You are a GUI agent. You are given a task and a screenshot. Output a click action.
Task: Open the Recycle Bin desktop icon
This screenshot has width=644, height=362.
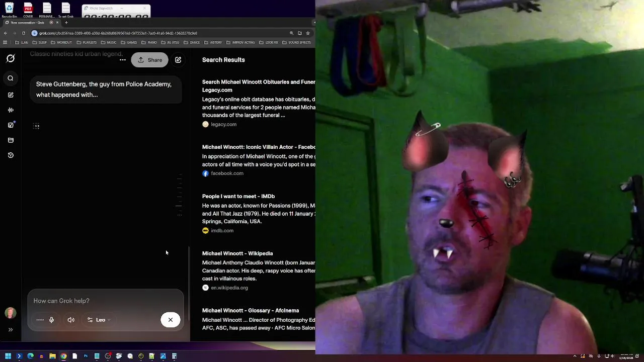tap(9, 10)
